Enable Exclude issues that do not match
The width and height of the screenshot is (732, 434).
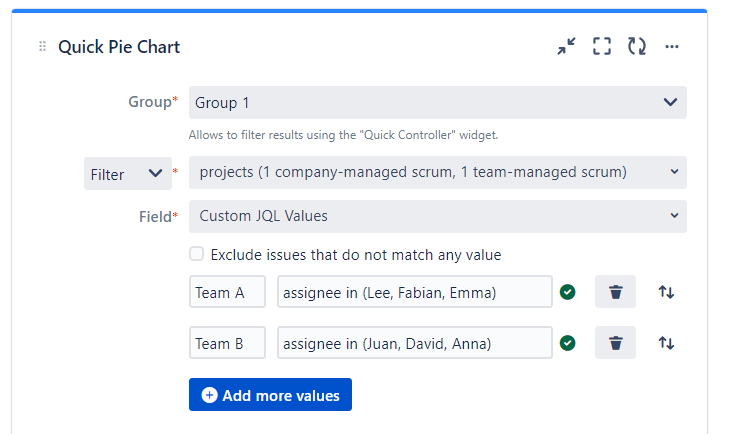[x=196, y=254]
